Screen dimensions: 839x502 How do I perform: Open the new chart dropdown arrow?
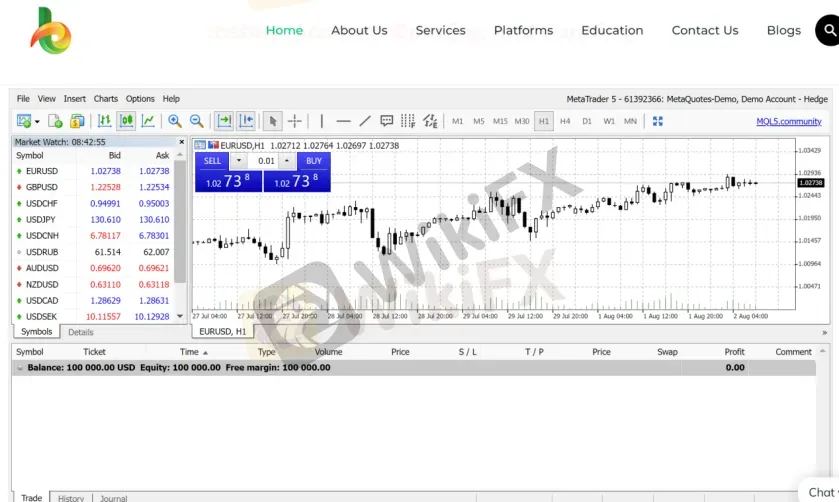[37, 121]
